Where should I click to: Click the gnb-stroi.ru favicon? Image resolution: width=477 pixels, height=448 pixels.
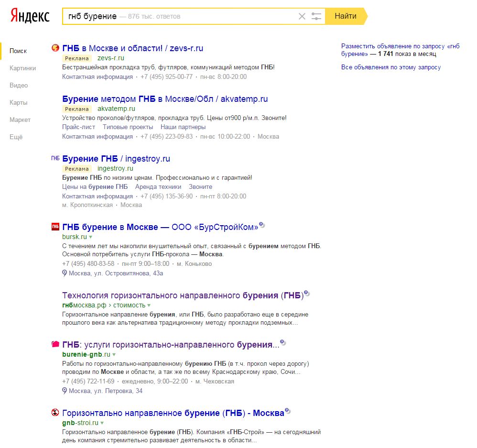point(55,413)
